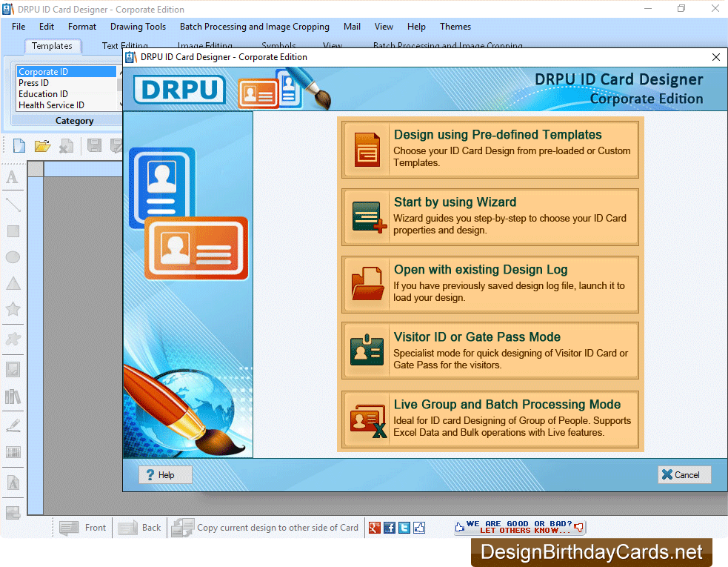Screen dimensions: 728x567
Task: Click the Barcode tool icon
Action: pos(13,452)
